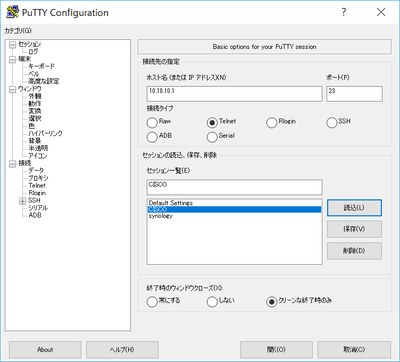Open 背景 settings in tree

pyautogui.click(x=35, y=141)
